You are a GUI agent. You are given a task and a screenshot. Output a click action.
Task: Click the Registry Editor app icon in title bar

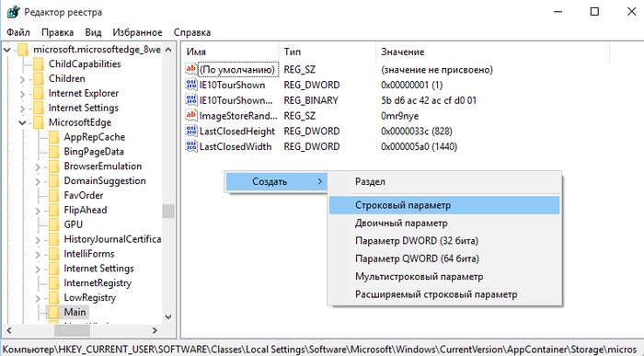[x=13, y=12]
